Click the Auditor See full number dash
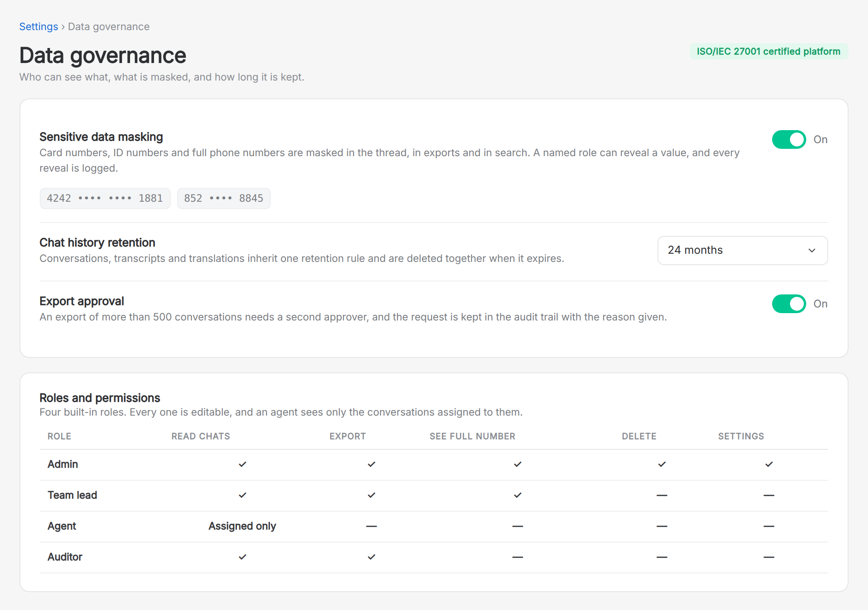 [517, 557]
